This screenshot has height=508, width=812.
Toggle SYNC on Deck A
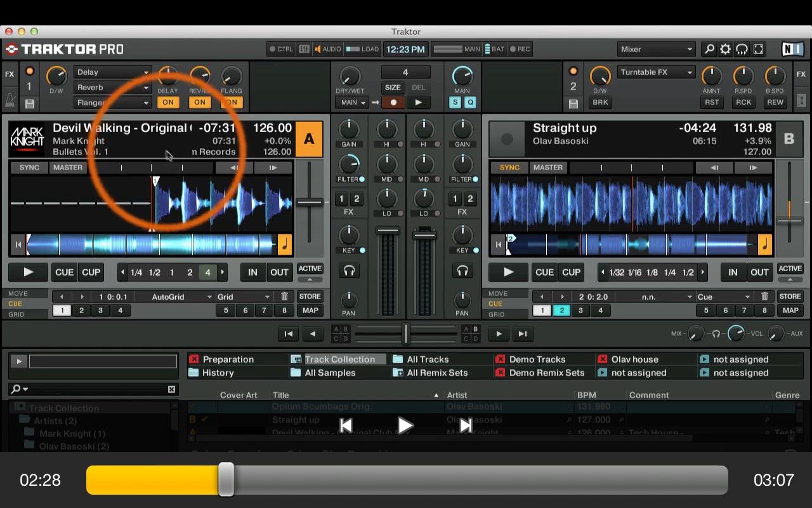(29, 168)
